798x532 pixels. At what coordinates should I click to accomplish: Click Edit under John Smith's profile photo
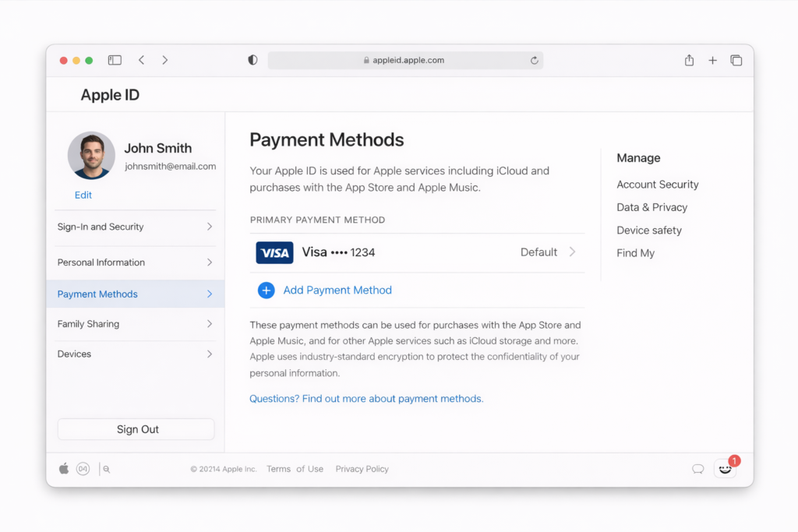point(83,195)
